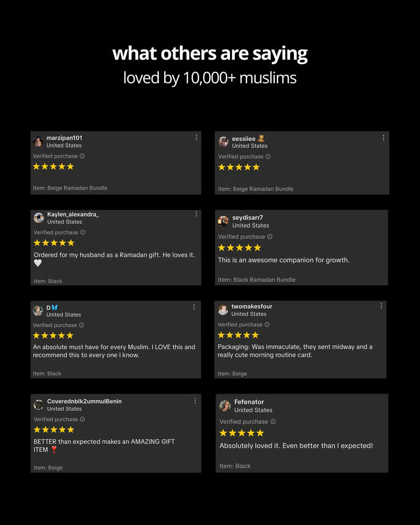Open the three-dot menu on D's review
This screenshot has height=525, width=420.
[x=194, y=307]
